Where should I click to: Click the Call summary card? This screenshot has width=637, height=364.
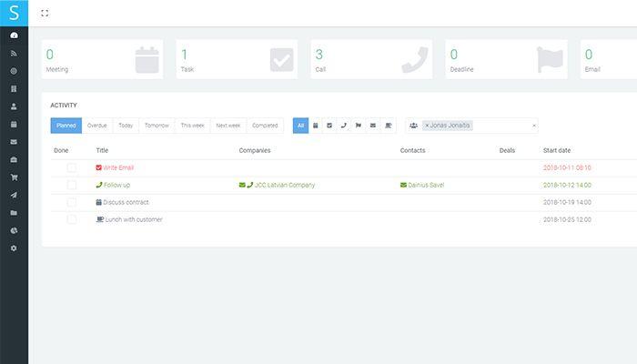[371, 59]
